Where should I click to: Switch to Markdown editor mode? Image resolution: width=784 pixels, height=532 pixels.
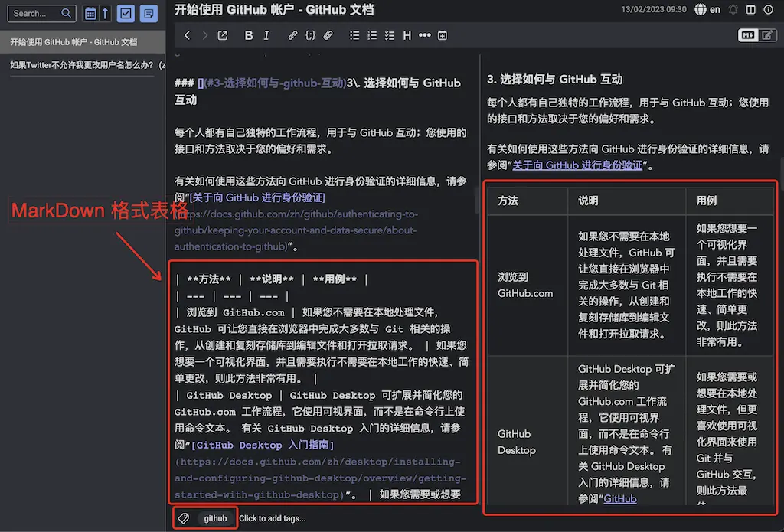click(748, 35)
